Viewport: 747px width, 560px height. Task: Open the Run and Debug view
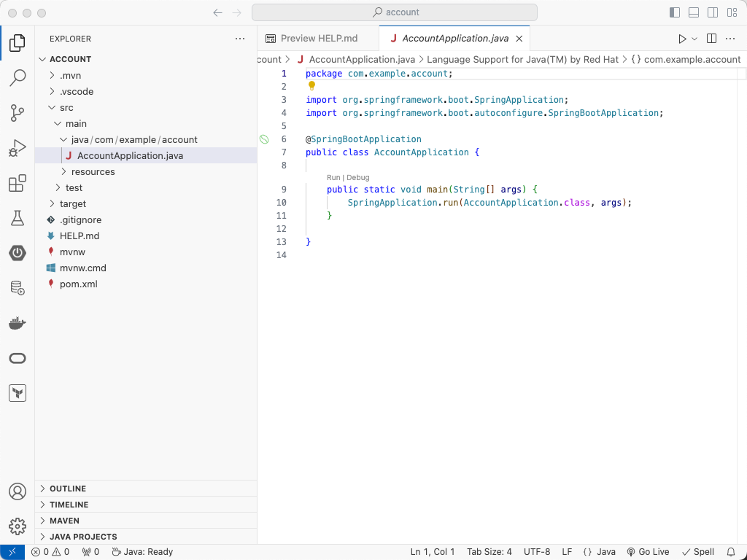[x=18, y=148]
